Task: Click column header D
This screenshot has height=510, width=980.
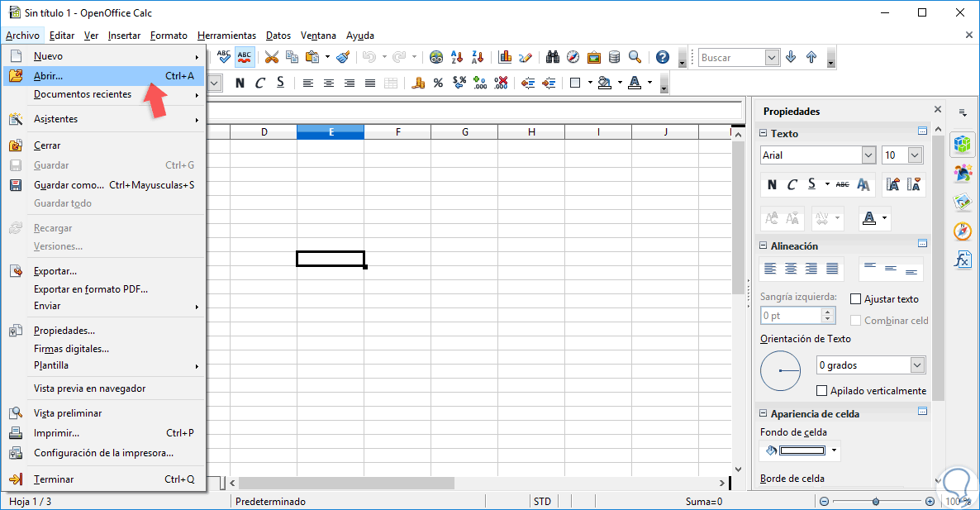Action: pyautogui.click(x=264, y=132)
